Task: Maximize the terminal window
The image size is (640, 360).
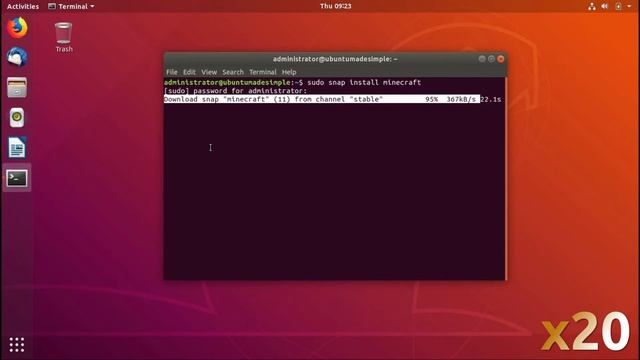Action: coord(491,59)
